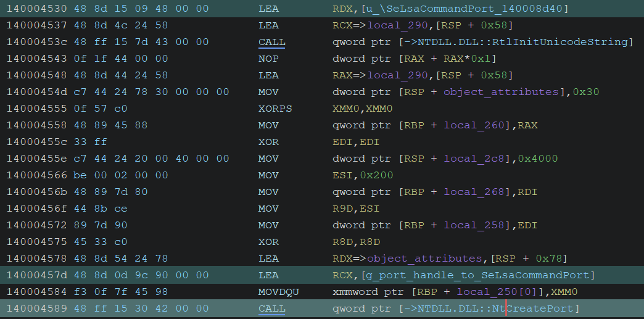Select address 140004566 in the listing
The image size is (644, 319).
36,175
